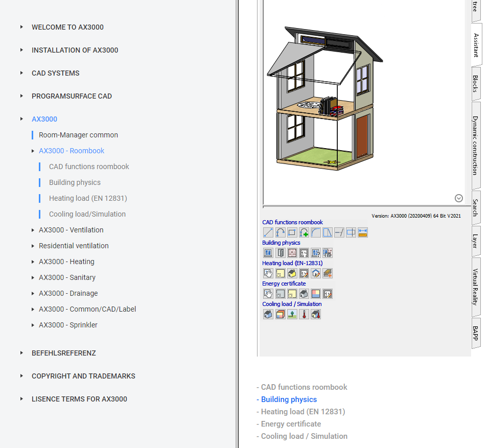This screenshot has width=489, height=448.
Task: Select the combined window, wall and door icon
Action: point(328,253)
